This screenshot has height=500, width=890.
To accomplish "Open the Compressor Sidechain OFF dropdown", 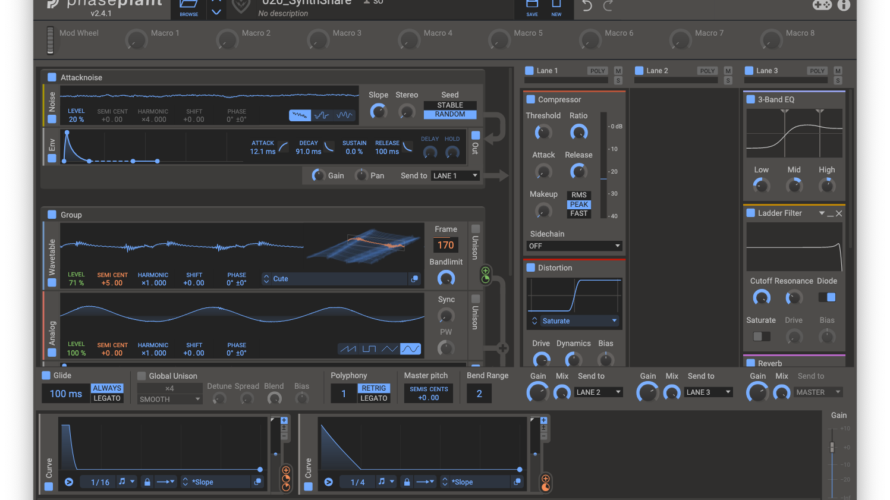I will pos(574,246).
